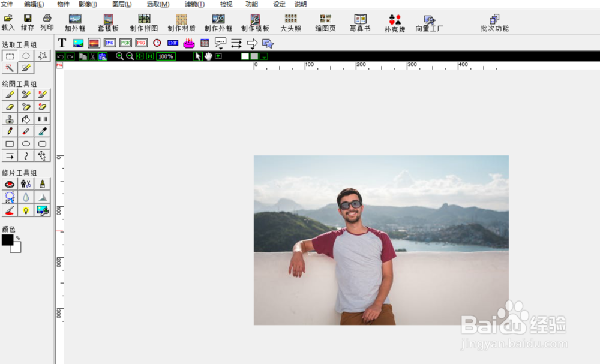600x364 pixels.
Task: Click the IMG object icon
Action: pyautogui.click(x=110, y=43)
